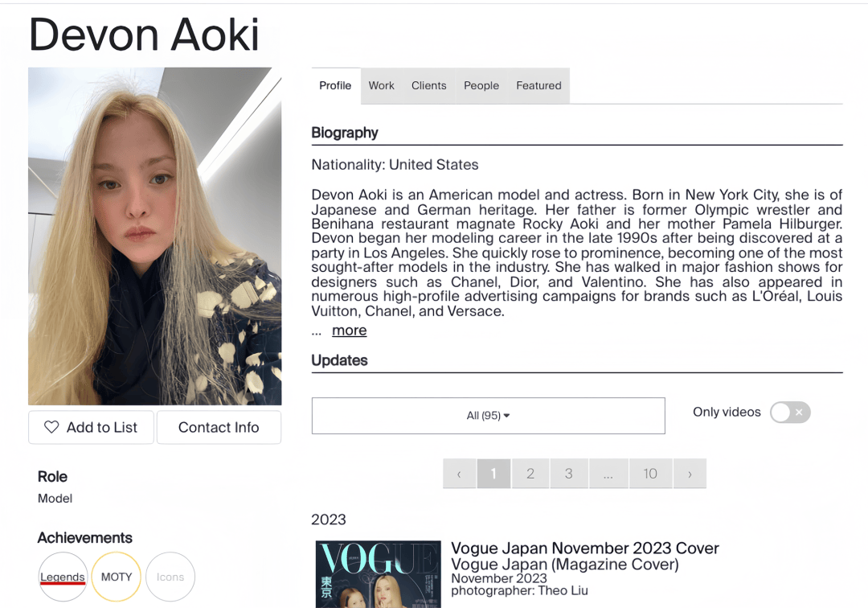Viewport: 868px width, 608px height.
Task: Switch to the Clients tab
Action: point(428,85)
